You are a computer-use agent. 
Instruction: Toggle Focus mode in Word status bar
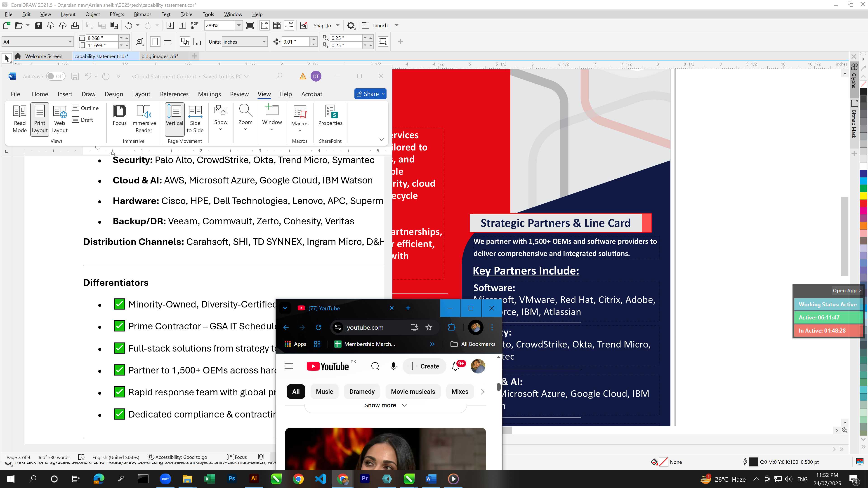[237, 457]
